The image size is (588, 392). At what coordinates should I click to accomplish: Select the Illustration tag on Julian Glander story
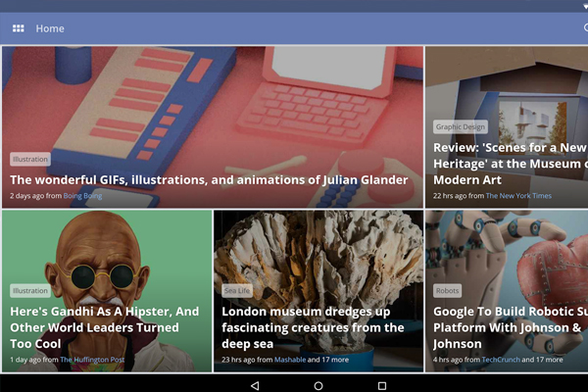point(30,159)
